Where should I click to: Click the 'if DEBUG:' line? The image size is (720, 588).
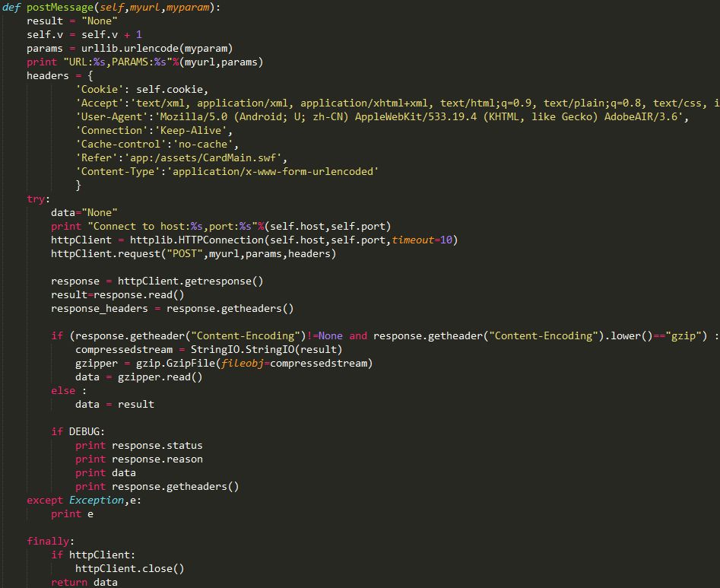tap(78, 432)
